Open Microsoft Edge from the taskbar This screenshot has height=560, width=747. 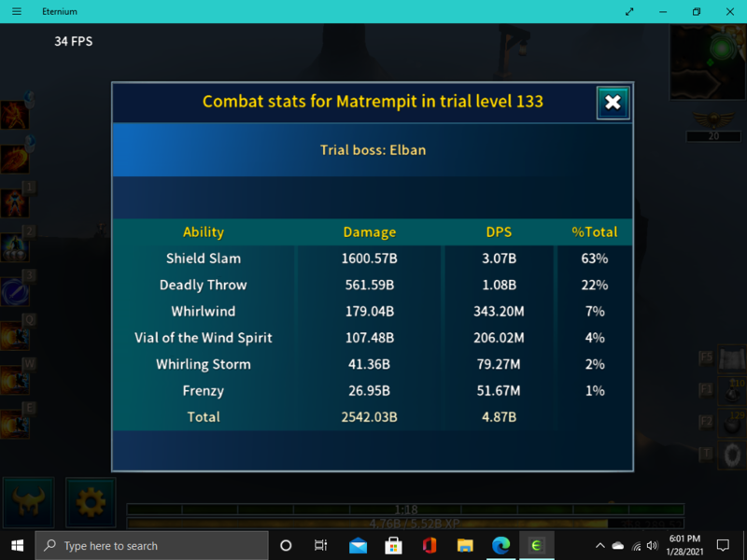click(x=500, y=546)
